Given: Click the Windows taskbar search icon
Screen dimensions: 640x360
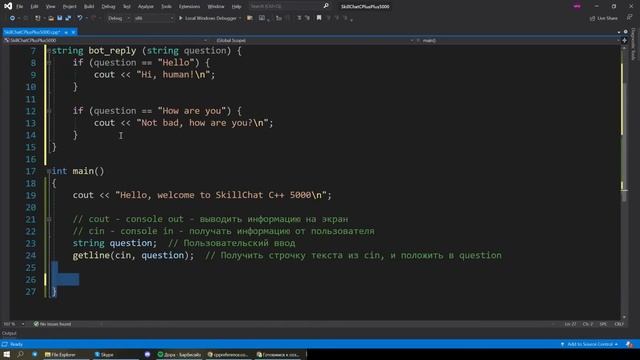Looking at the screenshot, I should click(x=20, y=354).
